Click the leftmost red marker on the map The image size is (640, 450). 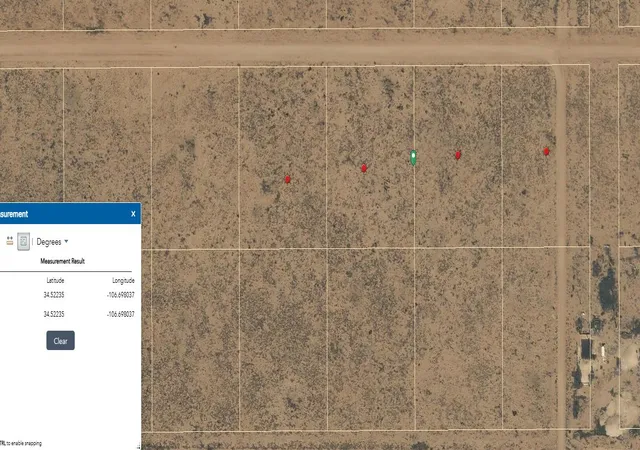[x=287, y=179]
